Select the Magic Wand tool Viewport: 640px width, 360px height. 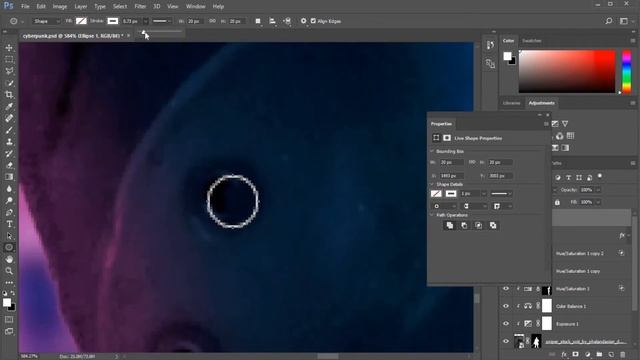click(x=9, y=83)
